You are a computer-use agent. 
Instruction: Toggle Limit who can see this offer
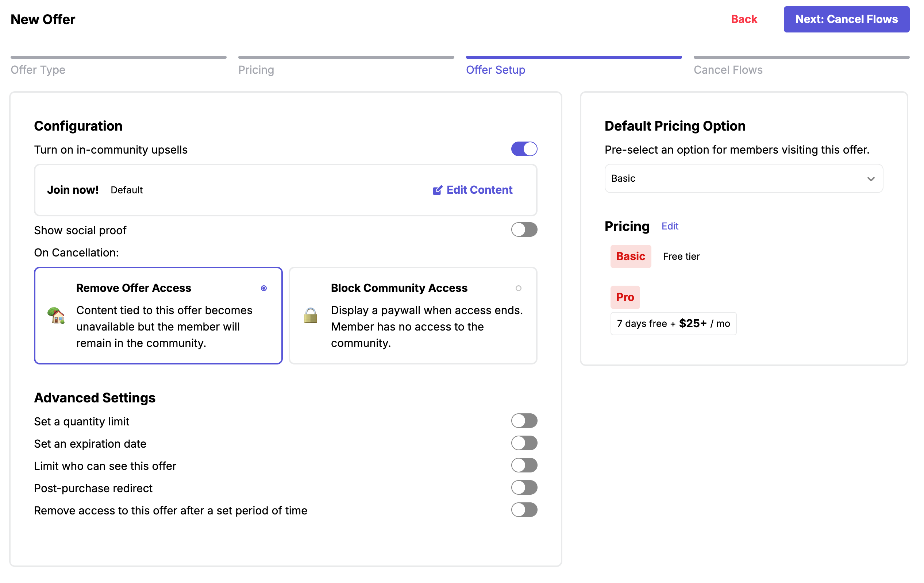click(524, 465)
